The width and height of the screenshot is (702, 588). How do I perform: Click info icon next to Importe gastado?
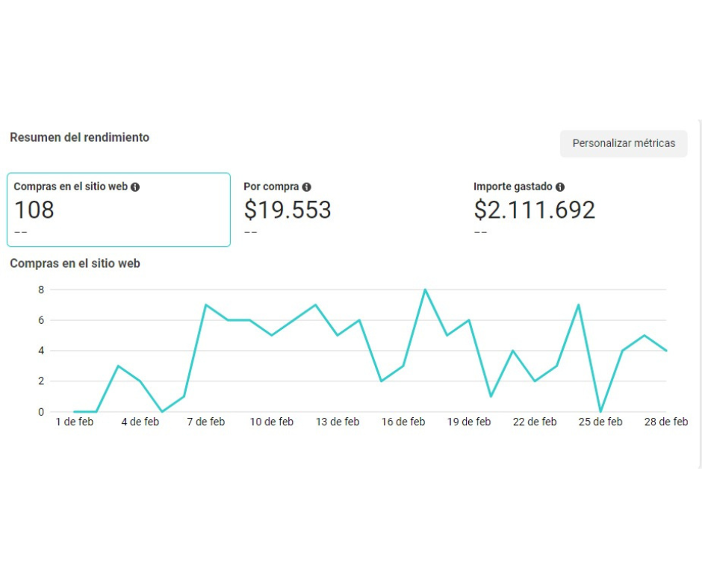(560, 187)
